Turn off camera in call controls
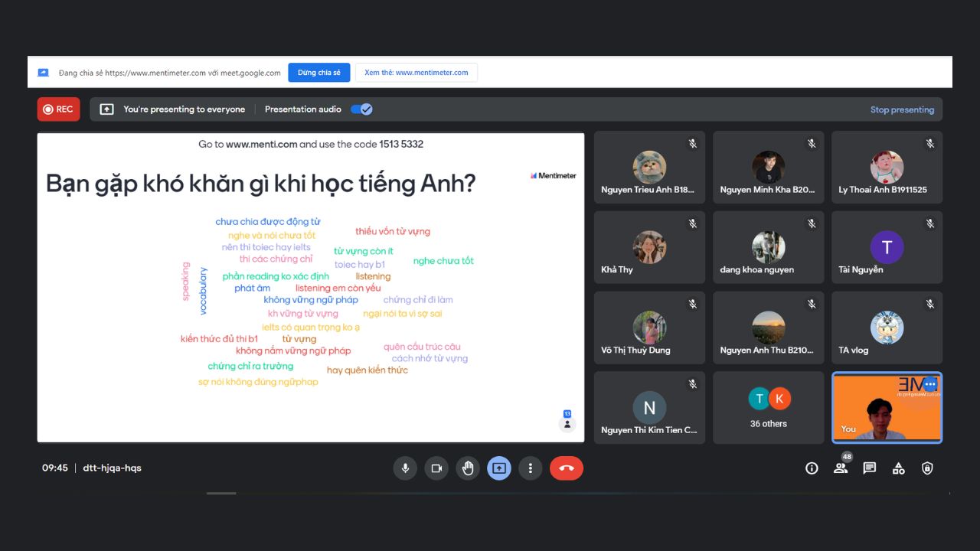The image size is (980, 551). pyautogui.click(x=436, y=468)
